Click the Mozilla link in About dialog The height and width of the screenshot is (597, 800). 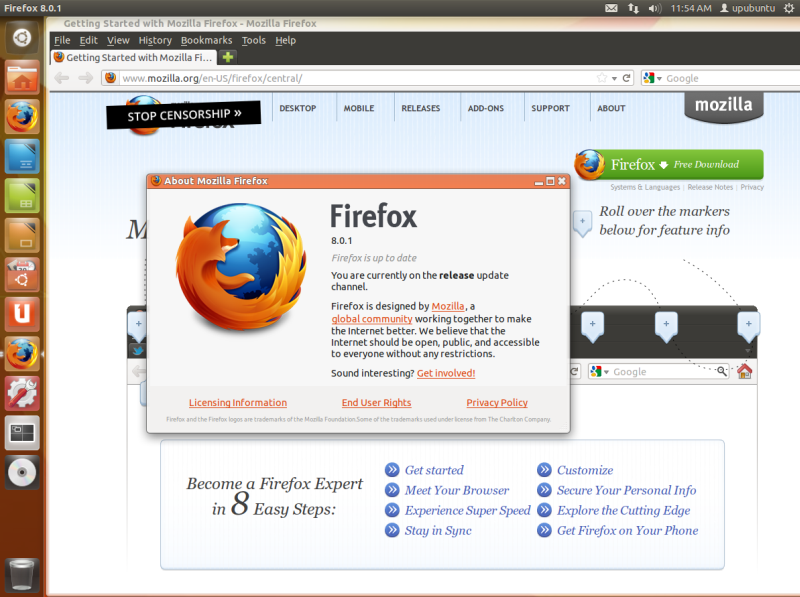447,306
